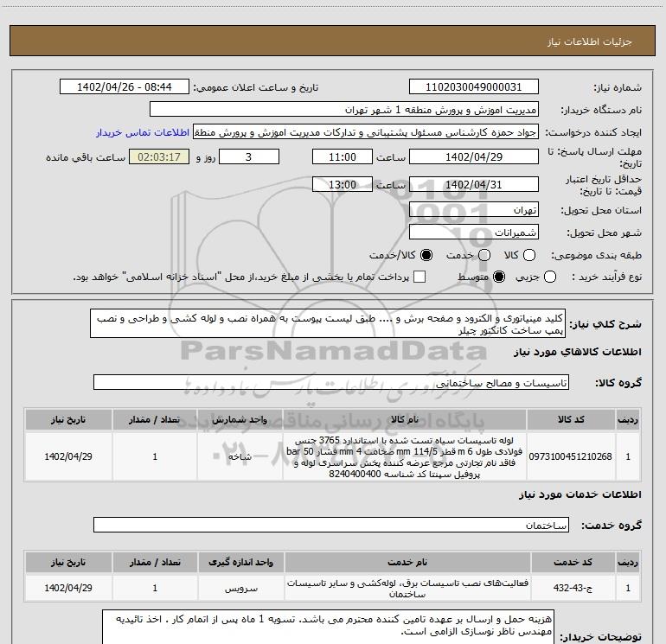Select the کالا radio button
The width and height of the screenshot is (666, 644).
529,255
